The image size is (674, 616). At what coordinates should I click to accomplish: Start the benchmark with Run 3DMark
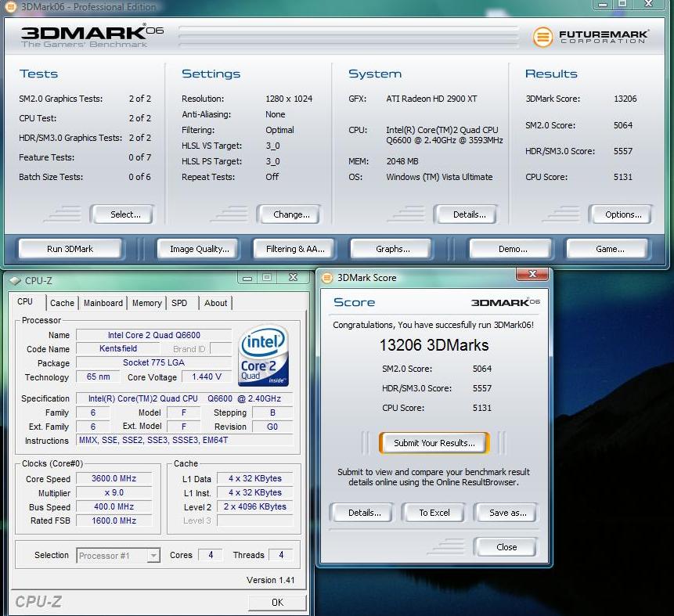[70, 249]
